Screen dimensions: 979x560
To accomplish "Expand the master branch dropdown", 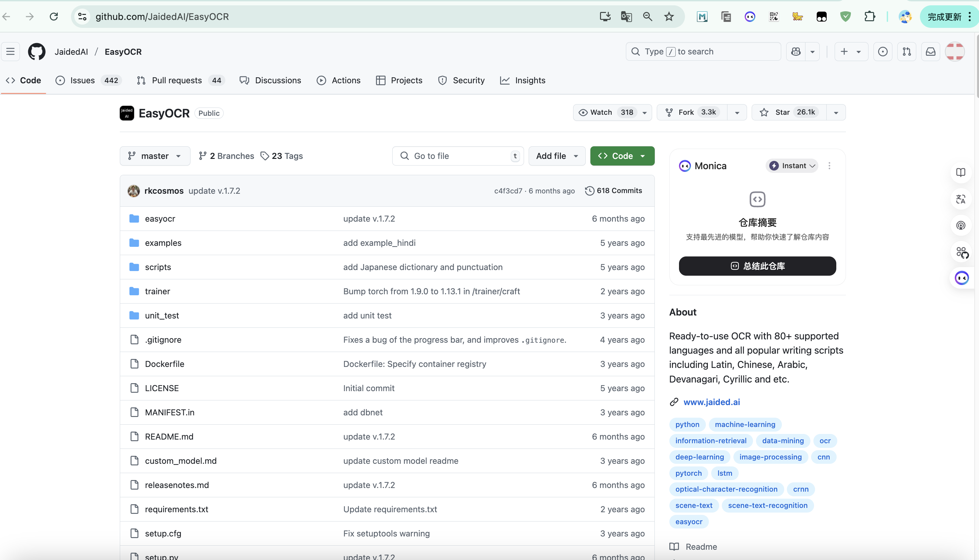I will tap(155, 156).
